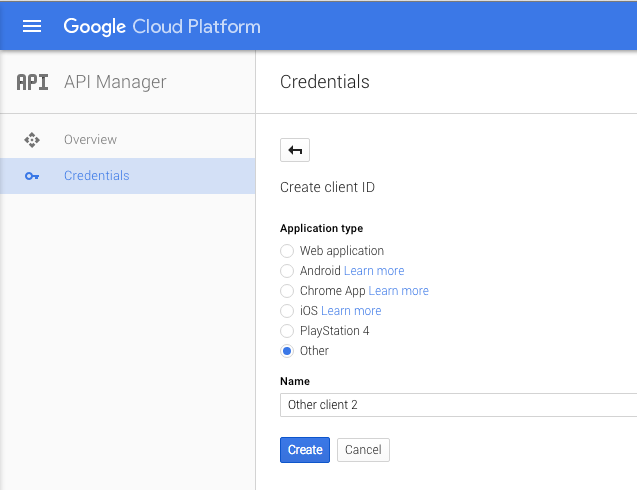This screenshot has width=637, height=490.
Task: Click the Name field label
Action: pos(295,381)
